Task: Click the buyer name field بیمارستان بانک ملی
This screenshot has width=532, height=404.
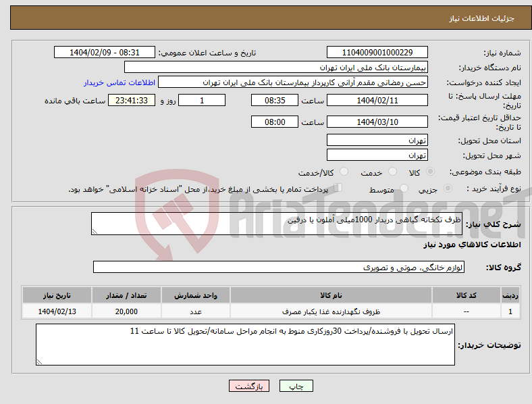Action: click(x=276, y=67)
